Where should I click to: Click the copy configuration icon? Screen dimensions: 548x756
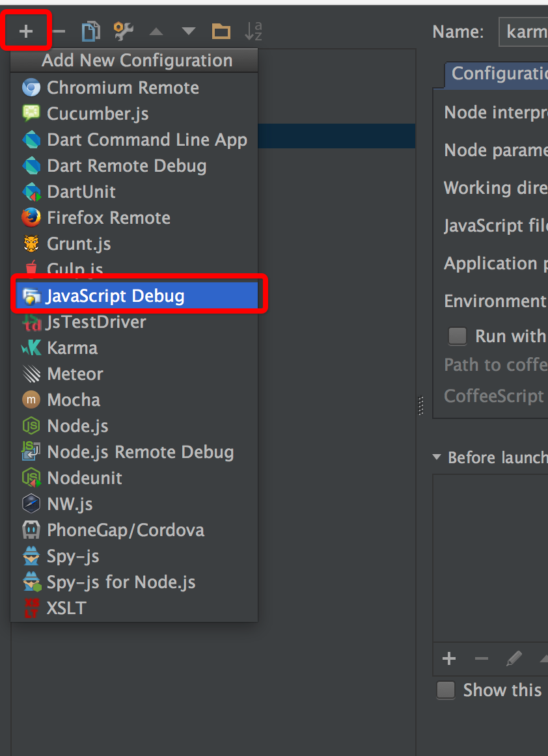90,31
